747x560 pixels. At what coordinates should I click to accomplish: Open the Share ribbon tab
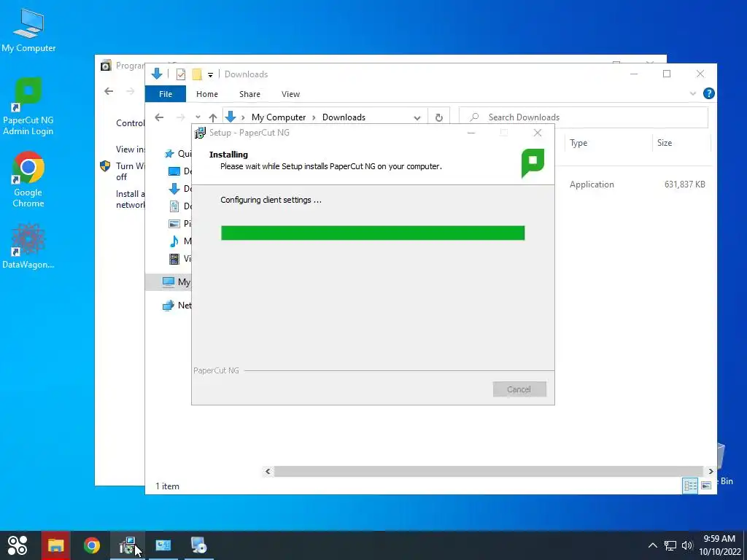coord(249,94)
